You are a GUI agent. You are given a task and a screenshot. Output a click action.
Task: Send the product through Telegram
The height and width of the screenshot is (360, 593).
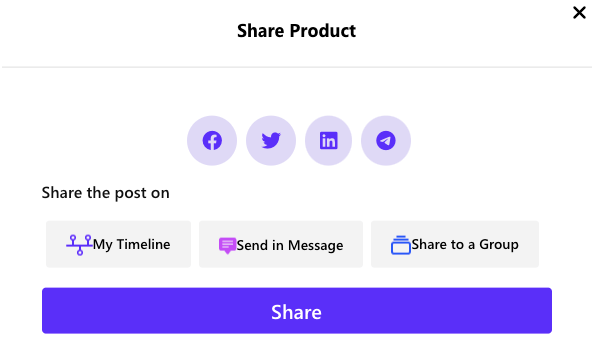coord(386,141)
